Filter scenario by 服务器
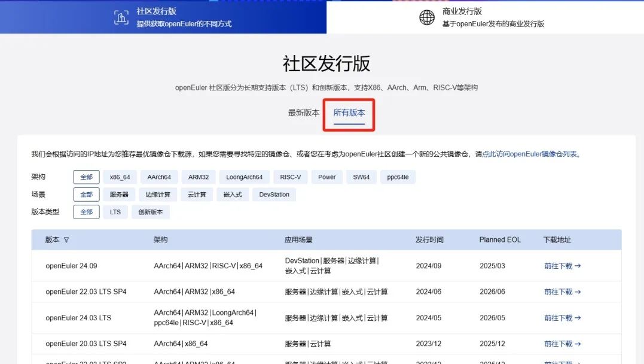This screenshot has height=364, width=644. (119, 195)
